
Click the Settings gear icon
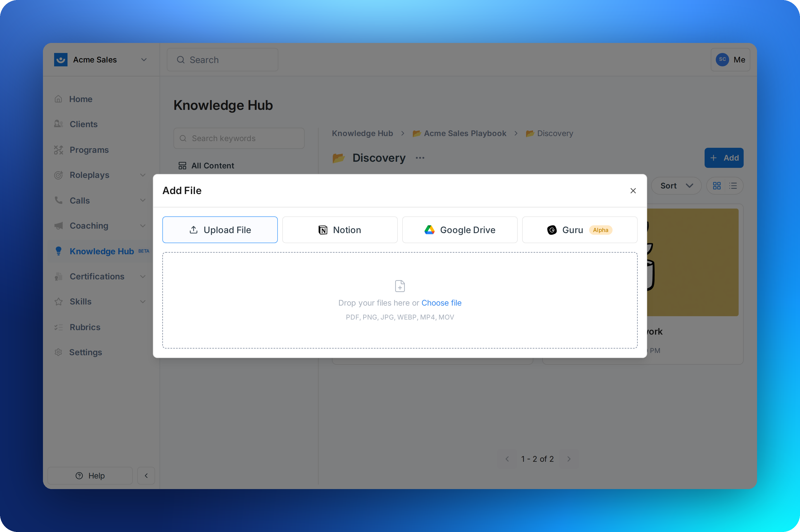click(x=58, y=352)
